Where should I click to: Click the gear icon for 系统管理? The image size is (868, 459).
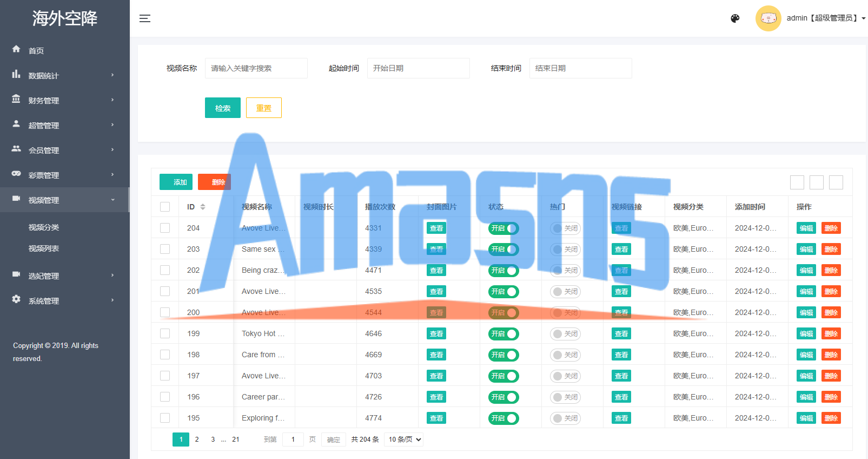[16, 299]
